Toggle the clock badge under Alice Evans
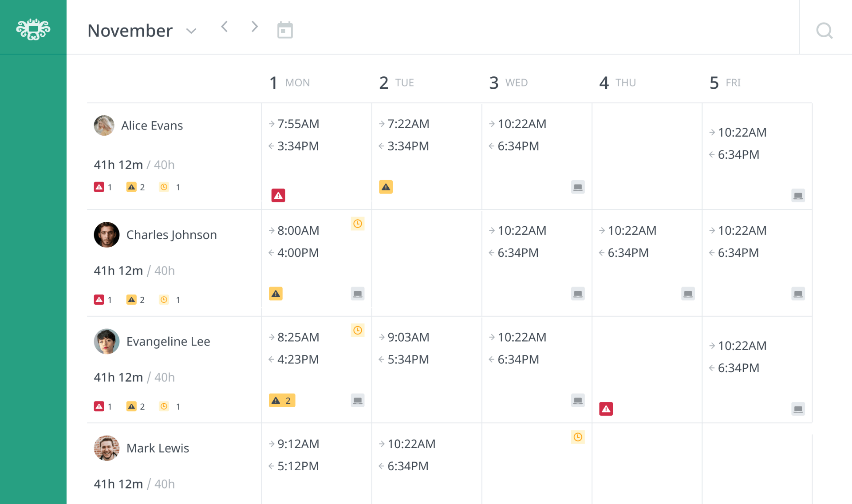This screenshot has height=504, width=852. click(x=164, y=187)
